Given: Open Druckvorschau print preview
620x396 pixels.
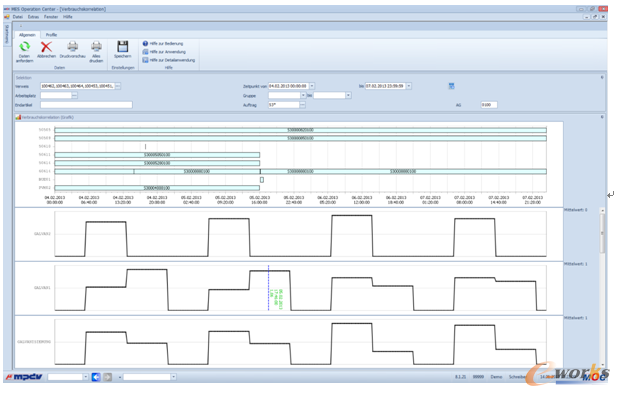Looking at the screenshot, I should [x=72, y=47].
